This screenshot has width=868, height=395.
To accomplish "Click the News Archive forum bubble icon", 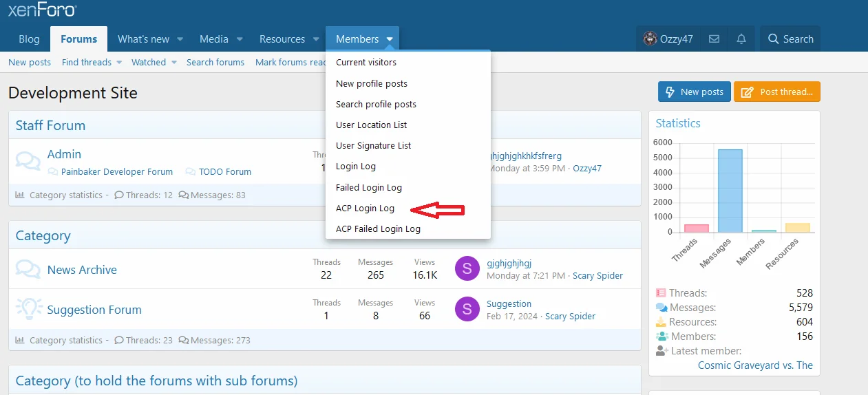I will point(28,270).
